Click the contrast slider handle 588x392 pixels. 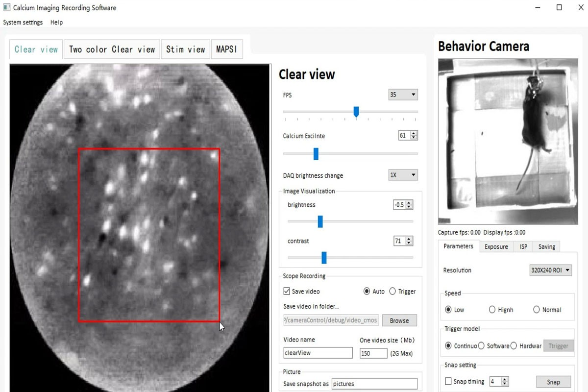pyautogui.click(x=324, y=258)
